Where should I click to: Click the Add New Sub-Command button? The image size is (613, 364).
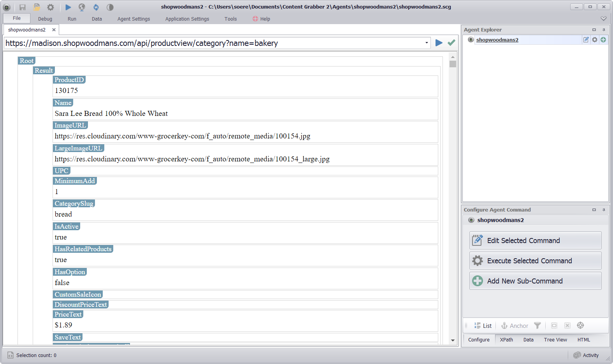click(535, 281)
